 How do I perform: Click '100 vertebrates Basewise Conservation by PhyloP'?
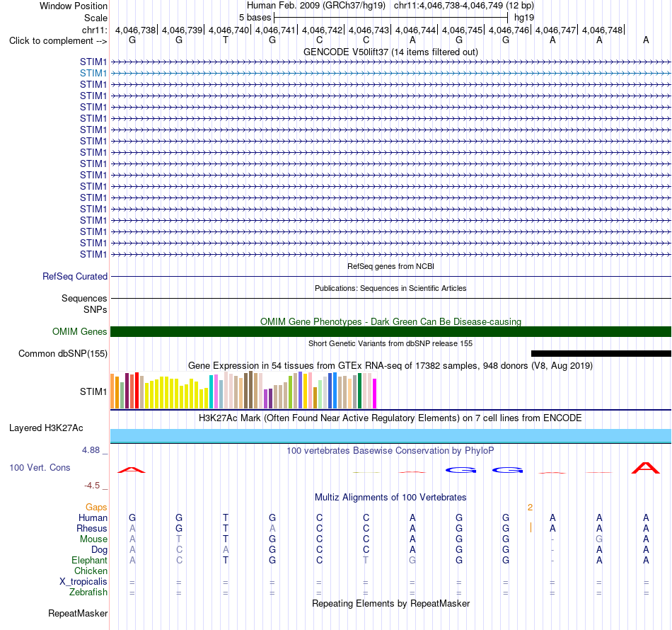(390, 451)
